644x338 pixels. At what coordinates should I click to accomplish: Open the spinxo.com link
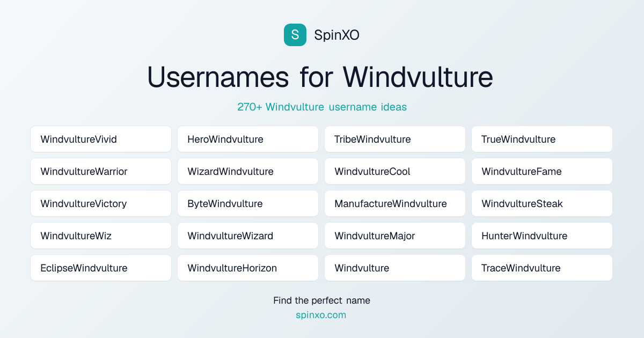point(321,315)
